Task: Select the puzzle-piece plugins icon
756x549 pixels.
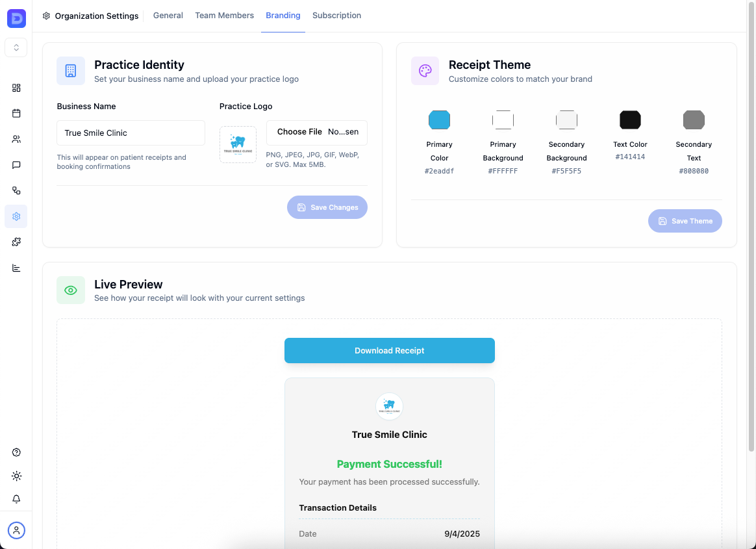Action: (16, 242)
